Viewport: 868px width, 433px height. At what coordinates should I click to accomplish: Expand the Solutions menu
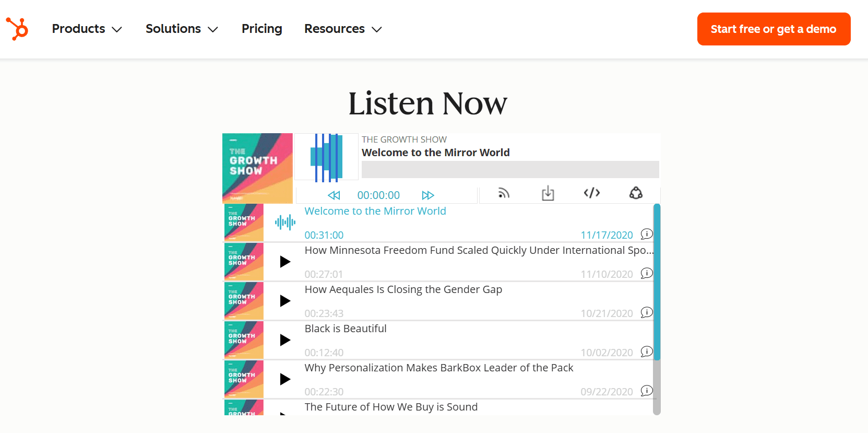click(x=182, y=29)
